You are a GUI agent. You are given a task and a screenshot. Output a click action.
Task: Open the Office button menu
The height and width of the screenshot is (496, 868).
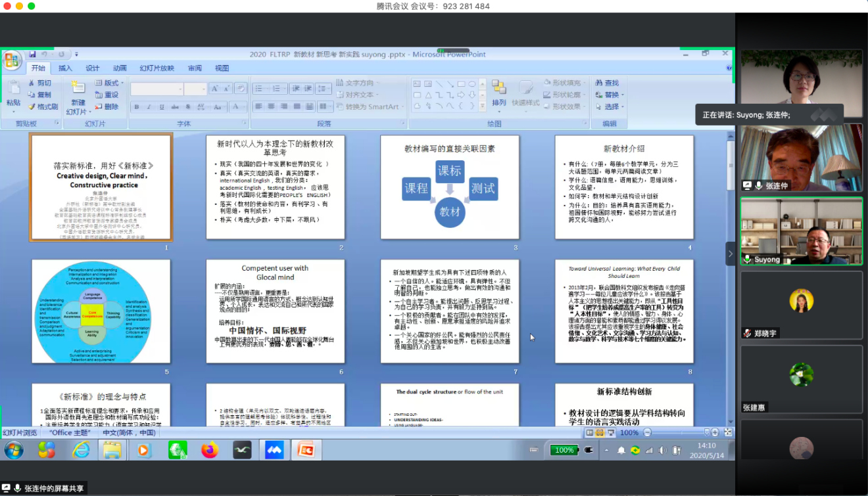point(12,60)
